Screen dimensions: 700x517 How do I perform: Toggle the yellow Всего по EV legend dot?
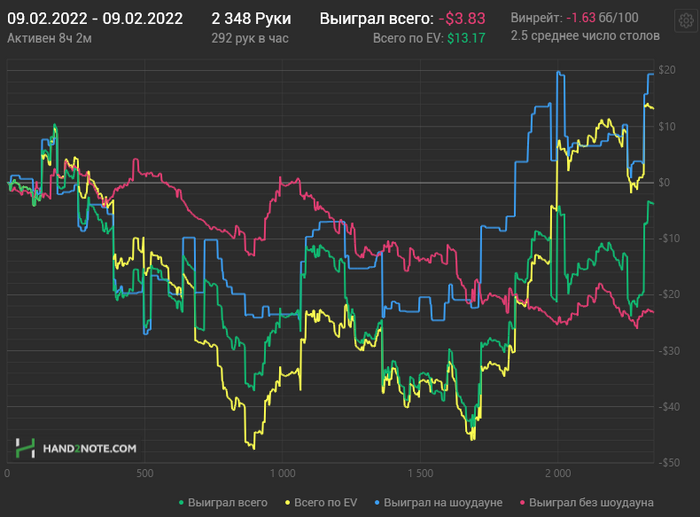[288, 503]
